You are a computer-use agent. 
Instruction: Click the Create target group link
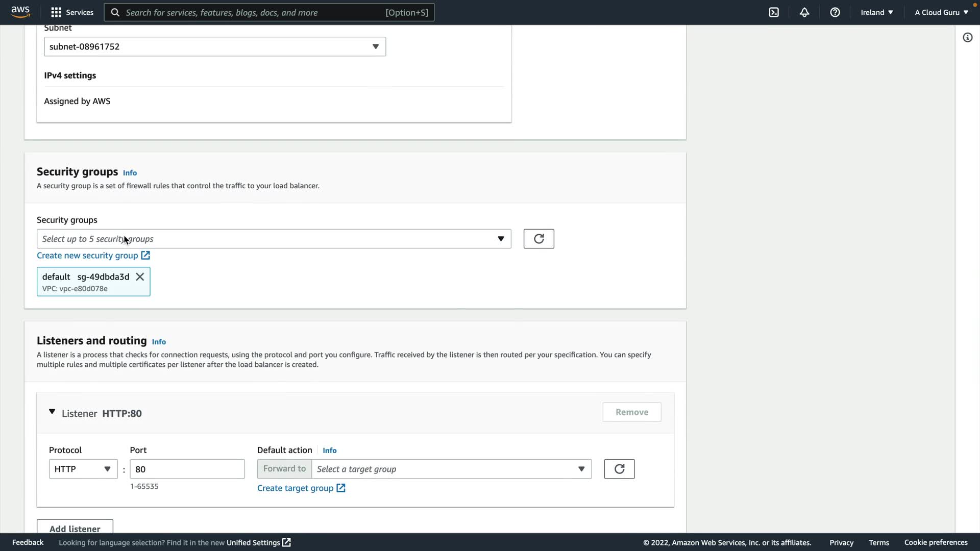pos(295,488)
